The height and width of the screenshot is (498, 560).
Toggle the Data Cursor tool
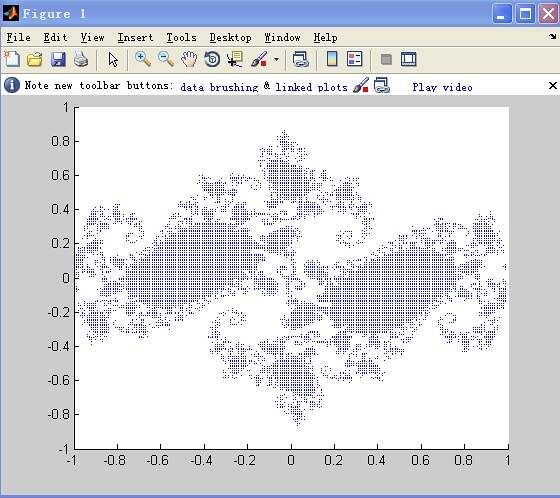235,59
